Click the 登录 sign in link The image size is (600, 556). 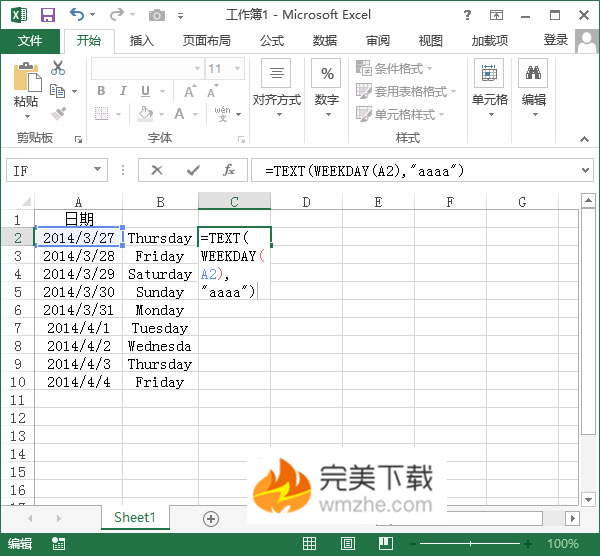[x=556, y=40]
